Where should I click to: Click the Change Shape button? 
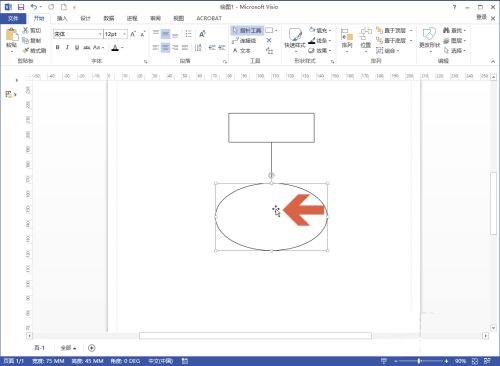tap(429, 39)
